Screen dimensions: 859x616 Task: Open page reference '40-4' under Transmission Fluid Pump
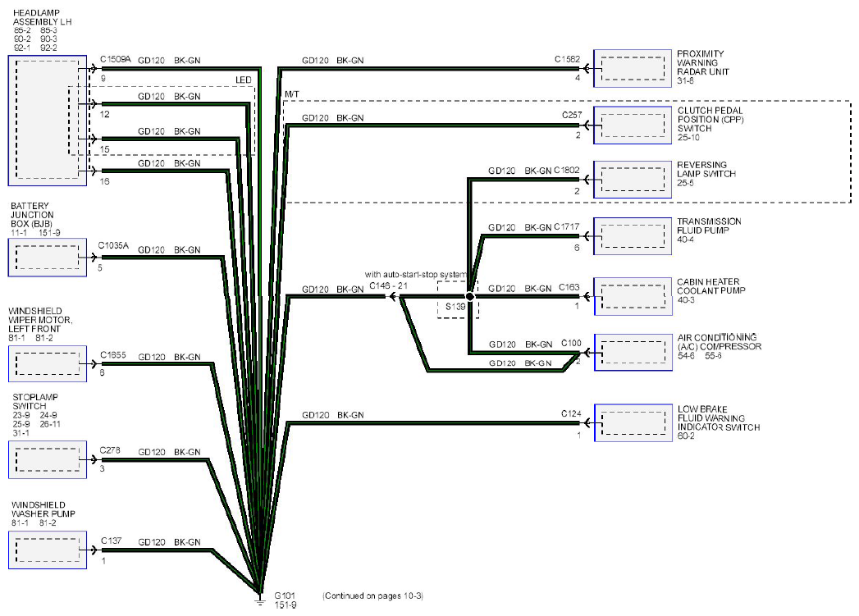[x=685, y=240]
